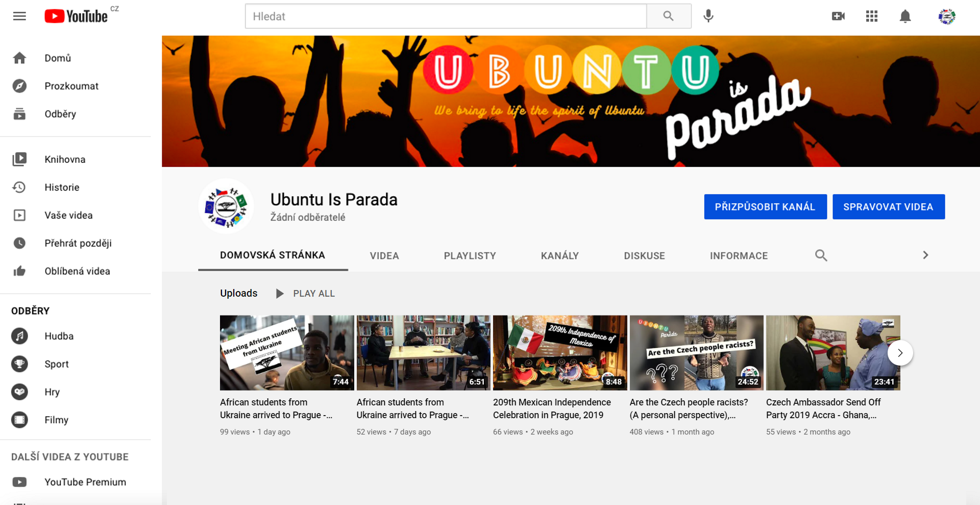Image resolution: width=980 pixels, height=505 pixels.
Task: Open notifications bell
Action: point(905,16)
